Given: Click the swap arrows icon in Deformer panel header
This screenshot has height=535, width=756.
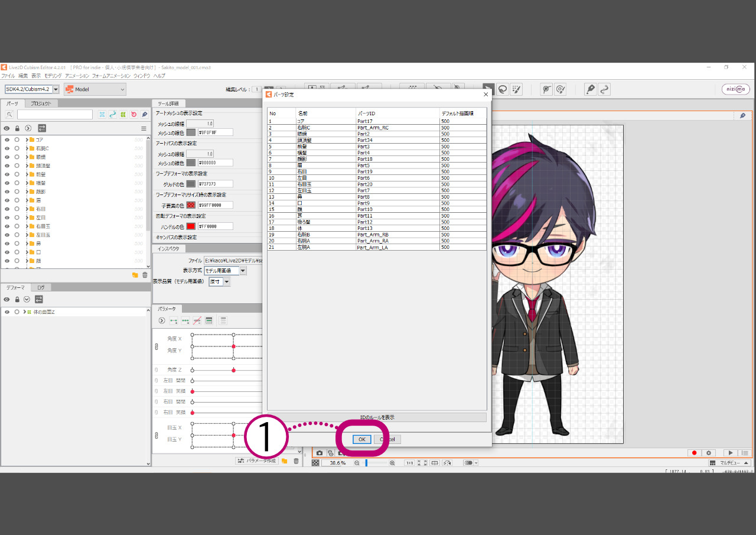Looking at the screenshot, I should tap(38, 299).
